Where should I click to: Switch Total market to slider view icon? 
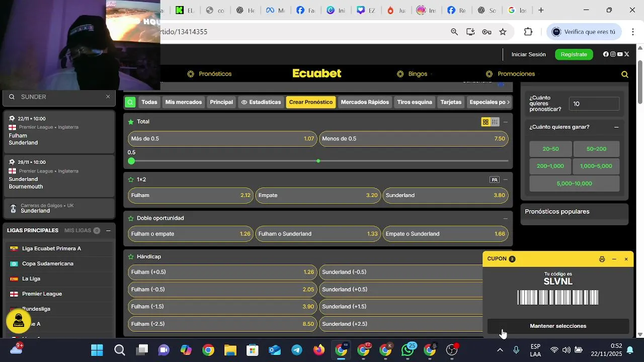[x=495, y=122]
